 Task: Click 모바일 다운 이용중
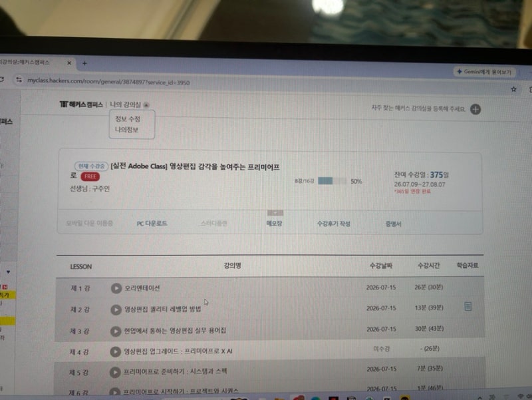point(89,224)
